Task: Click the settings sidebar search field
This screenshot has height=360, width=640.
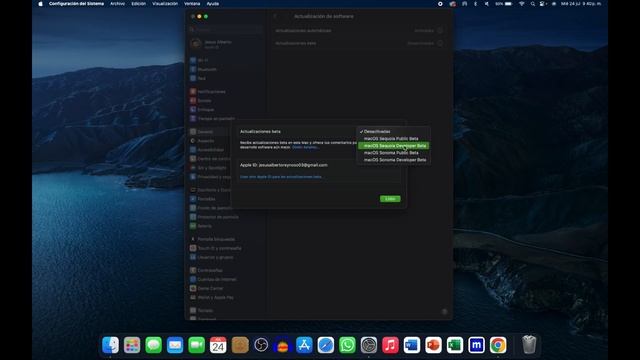Action: (226, 30)
